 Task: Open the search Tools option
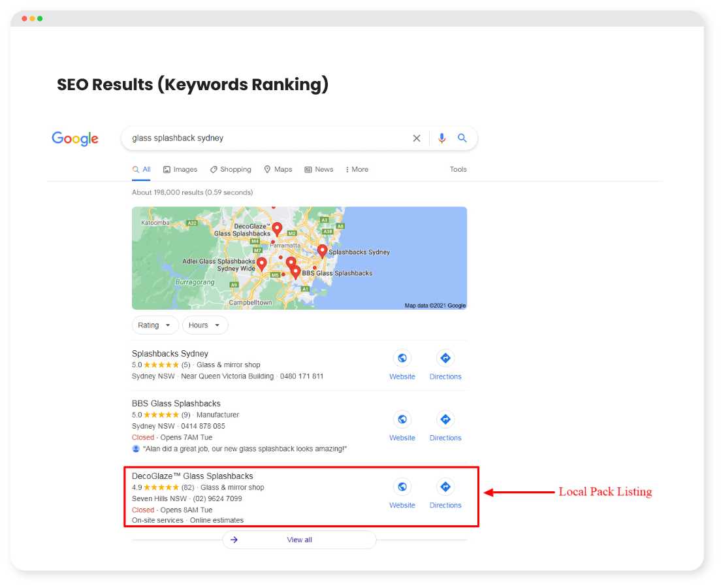click(x=458, y=169)
